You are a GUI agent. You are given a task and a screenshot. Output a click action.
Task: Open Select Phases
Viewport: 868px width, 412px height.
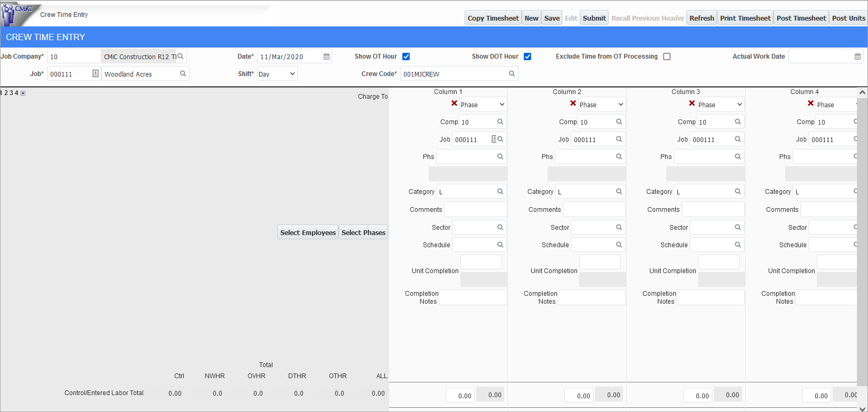[363, 232]
